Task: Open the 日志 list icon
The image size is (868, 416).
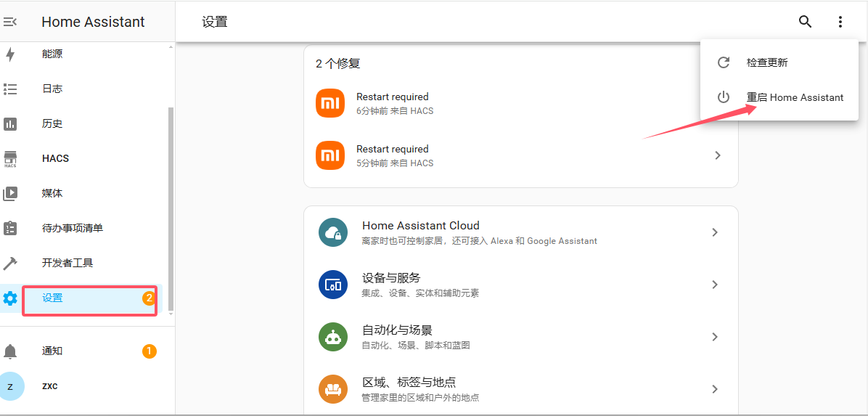Action: click(x=10, y=89)
